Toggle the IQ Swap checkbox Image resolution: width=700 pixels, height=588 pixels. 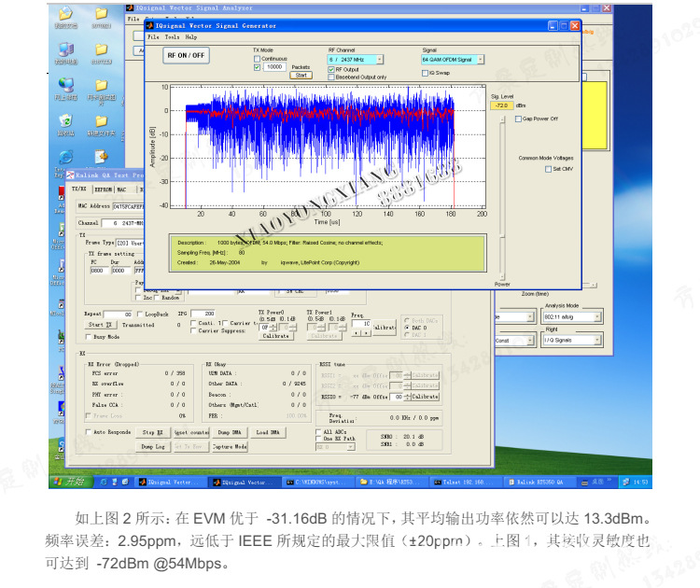[x=425, y=73]
